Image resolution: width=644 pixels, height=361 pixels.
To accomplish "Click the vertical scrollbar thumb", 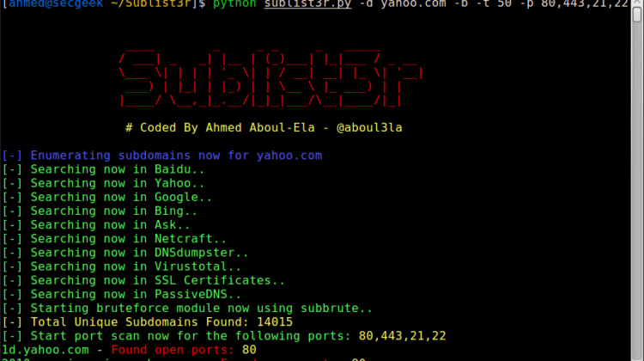I will tap(637, 15).
